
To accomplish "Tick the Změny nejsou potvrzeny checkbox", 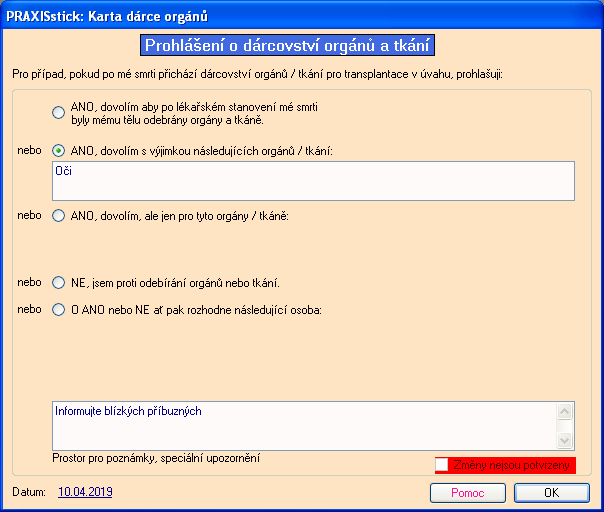I will (x=442, y=465).
